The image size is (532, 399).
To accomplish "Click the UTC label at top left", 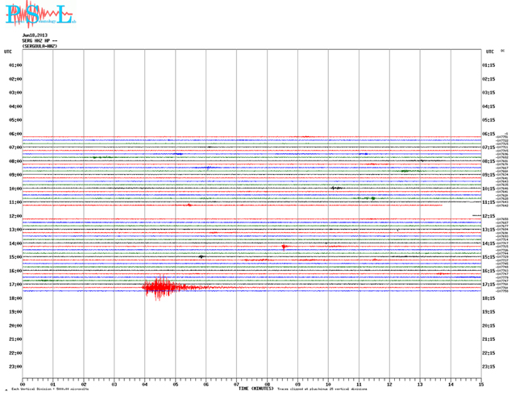I will pyautogui.click(x=8, y=52).
